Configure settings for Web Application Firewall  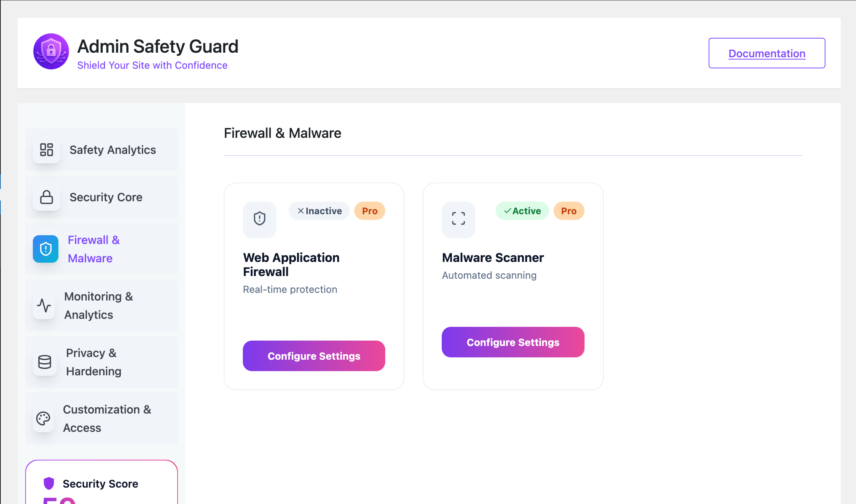point(314,356)
